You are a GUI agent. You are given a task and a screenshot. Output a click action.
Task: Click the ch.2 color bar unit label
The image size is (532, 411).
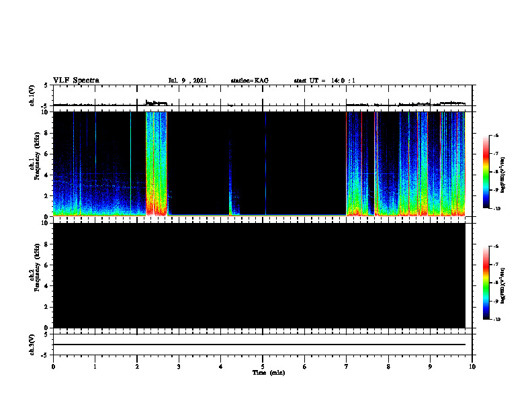[x=503, y=285]
